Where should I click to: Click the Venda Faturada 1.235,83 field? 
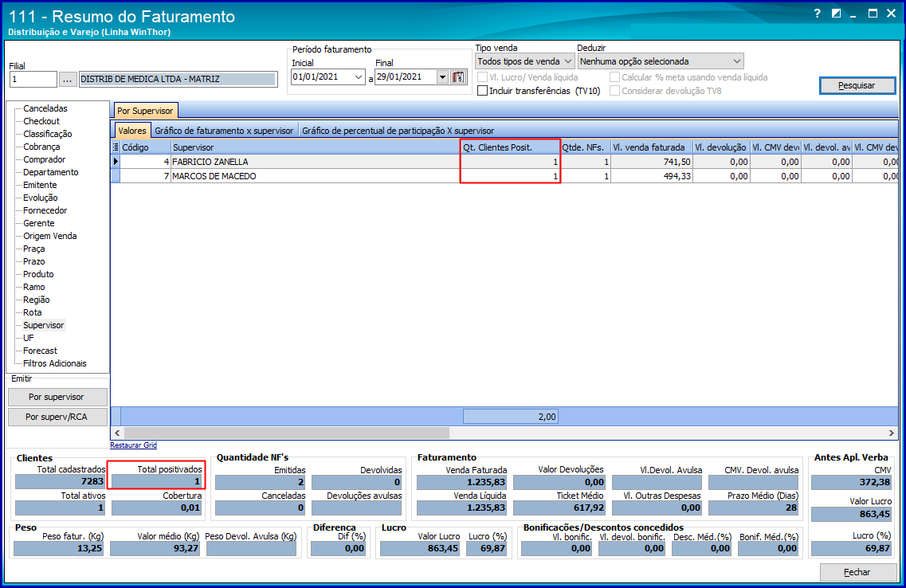[461, 482]
